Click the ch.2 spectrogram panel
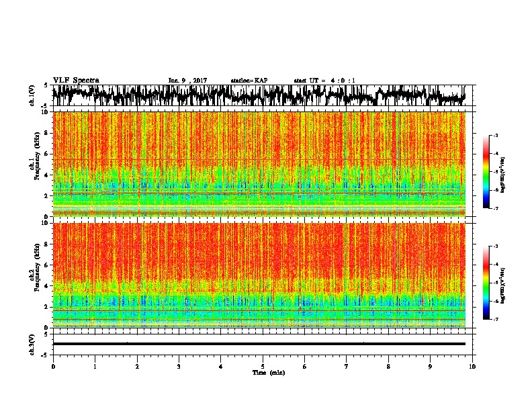The image size is (532, 411). click(259, 275)
